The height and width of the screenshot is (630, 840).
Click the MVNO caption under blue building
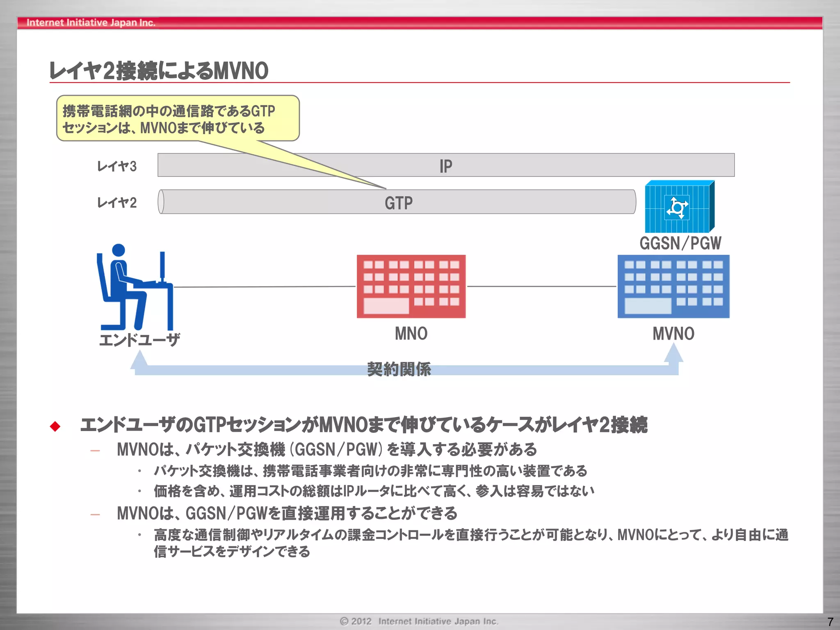tap(673, 333)
